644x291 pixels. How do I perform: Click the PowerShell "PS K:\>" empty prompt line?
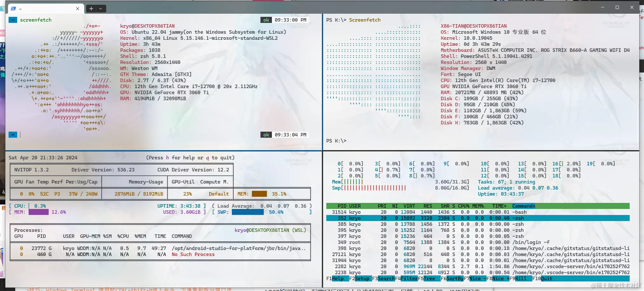click(336, 141)
